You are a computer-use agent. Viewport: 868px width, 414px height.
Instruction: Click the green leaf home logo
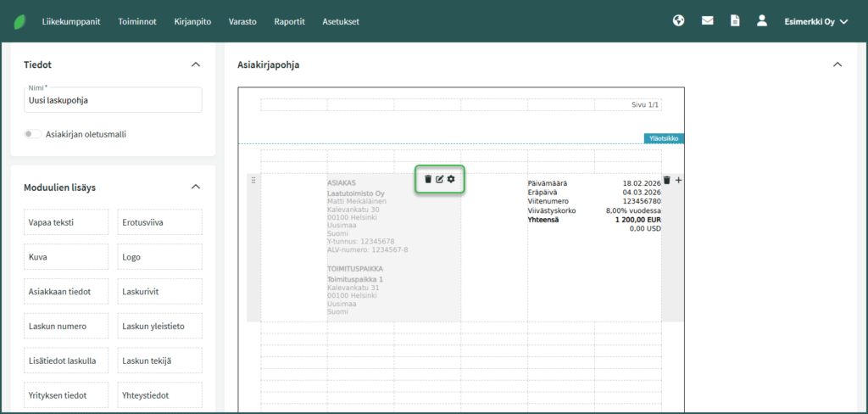[19, 21]
